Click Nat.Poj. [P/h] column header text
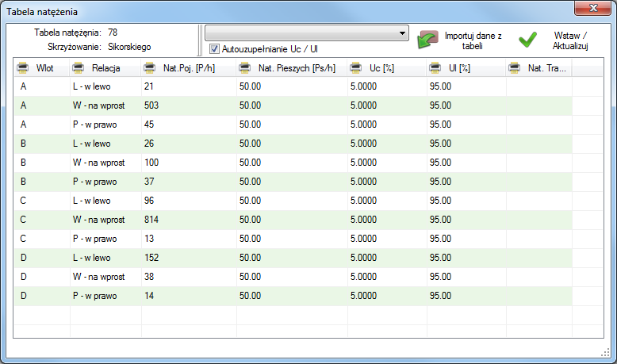 pos(190,68)
